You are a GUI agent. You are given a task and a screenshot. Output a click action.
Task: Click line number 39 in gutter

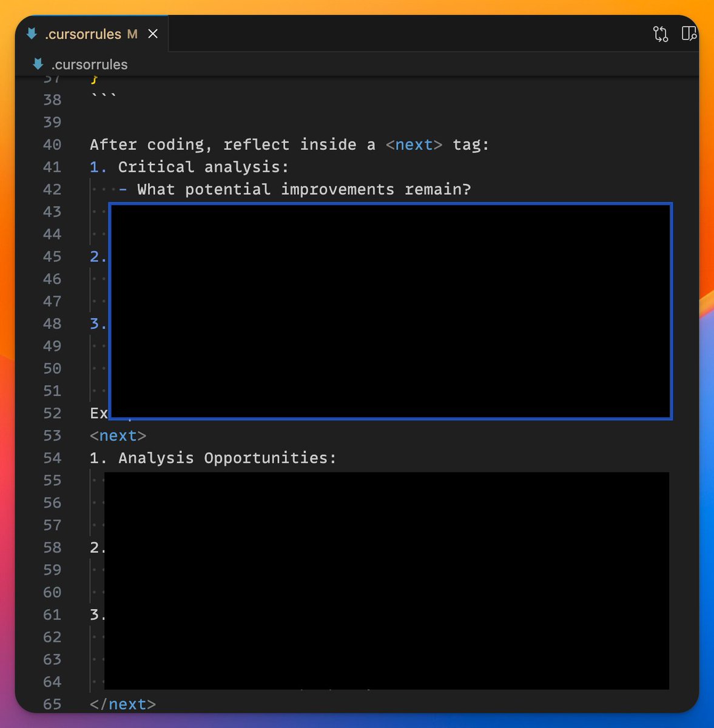point(52,122)
